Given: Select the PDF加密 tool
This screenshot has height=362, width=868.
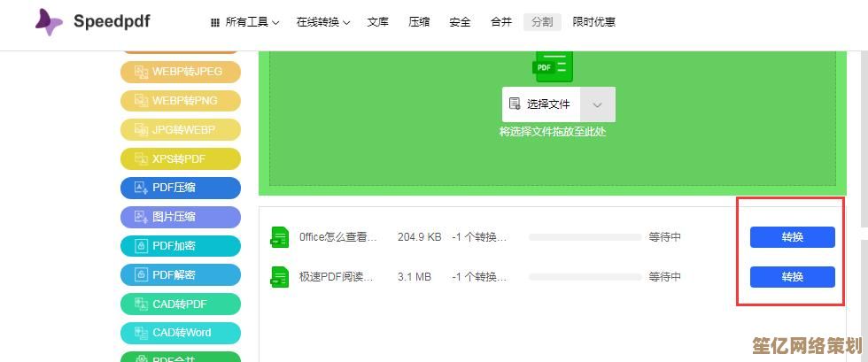Looking at the screenshot, I should pyautogui.click(x=181, y=246).
